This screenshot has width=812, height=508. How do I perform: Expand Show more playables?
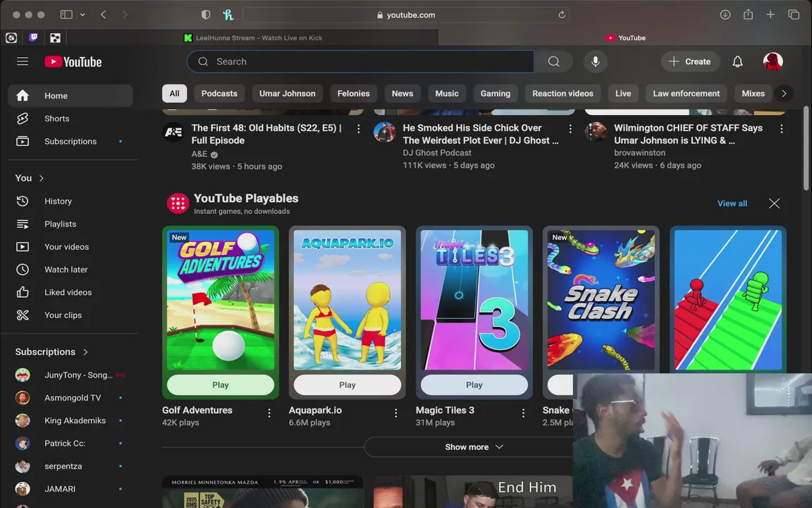coord(474,447)
